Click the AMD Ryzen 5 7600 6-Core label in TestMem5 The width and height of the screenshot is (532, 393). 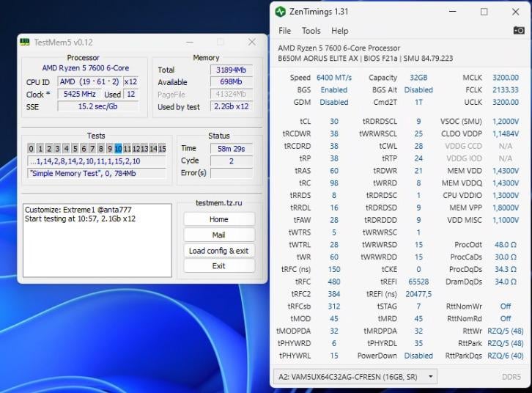[86, 68]
